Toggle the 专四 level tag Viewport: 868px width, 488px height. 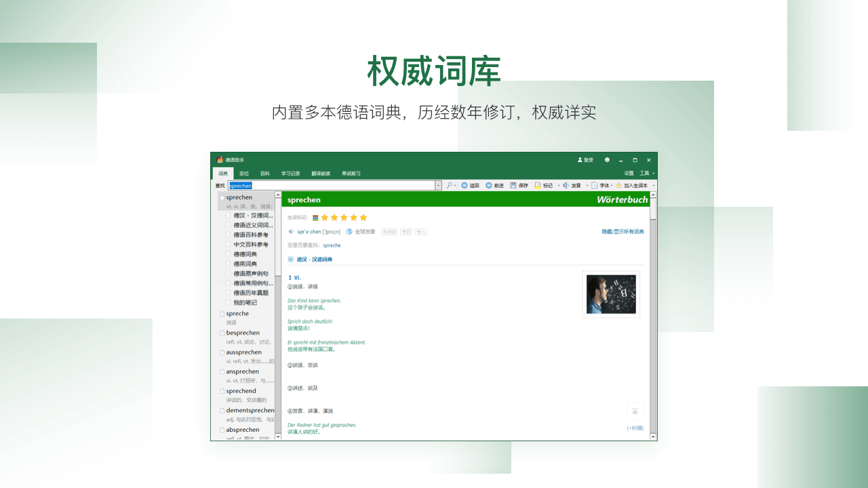pos(406,232)
